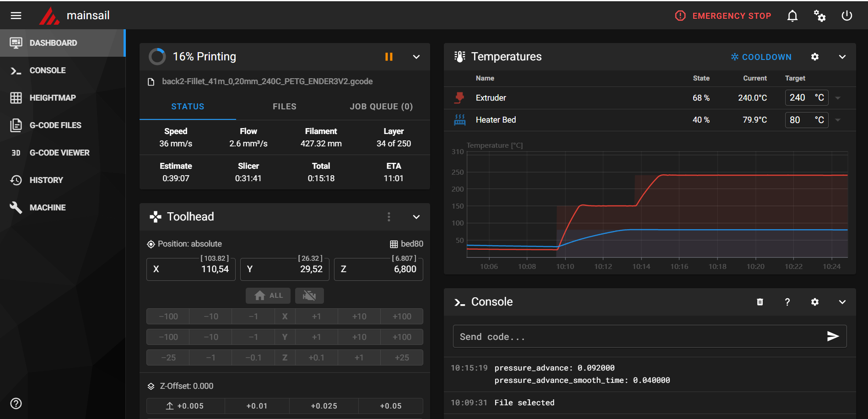
Task: Open Temperatures panel settings gear
Action: pyautogui.click(x=814, y=57)
